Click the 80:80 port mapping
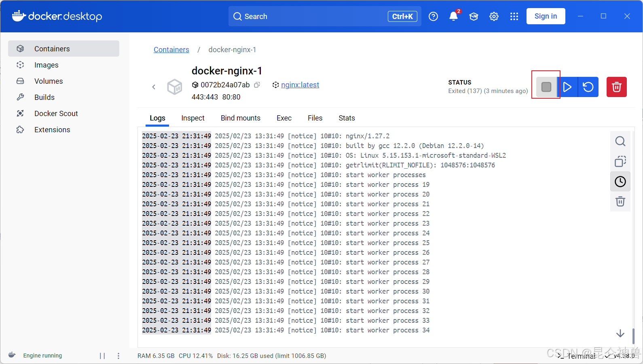Image resolution: width=643 pixels, height=364 pixels. pyautogui.click(x=231, y=97)
